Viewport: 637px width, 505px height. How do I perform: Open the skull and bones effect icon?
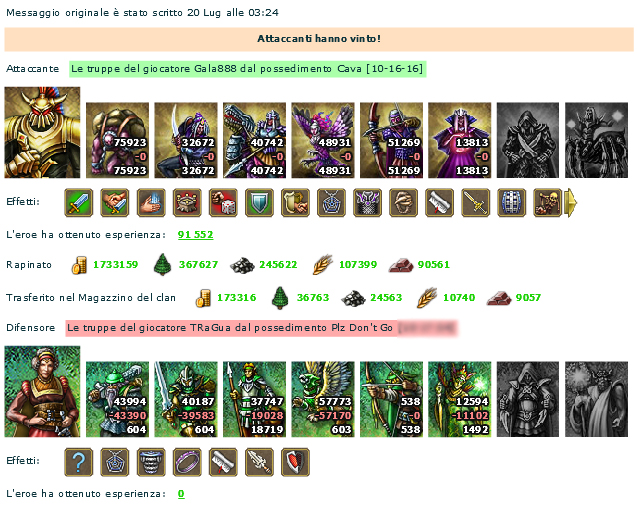(548, 202)
